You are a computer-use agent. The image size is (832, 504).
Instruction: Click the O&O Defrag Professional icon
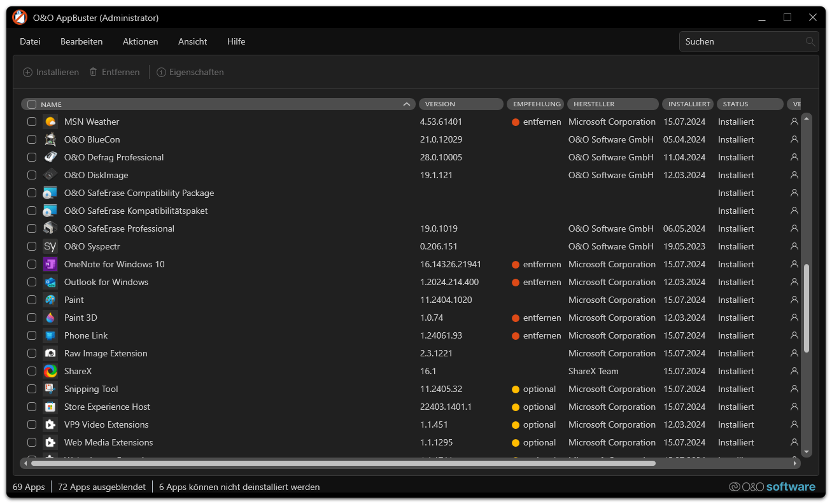tap(50, 157)
